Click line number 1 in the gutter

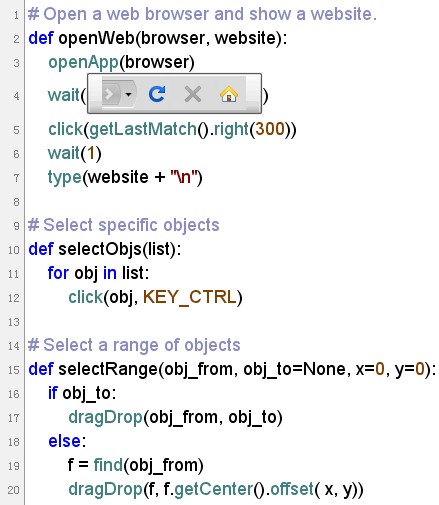click(x=16, y=15)
